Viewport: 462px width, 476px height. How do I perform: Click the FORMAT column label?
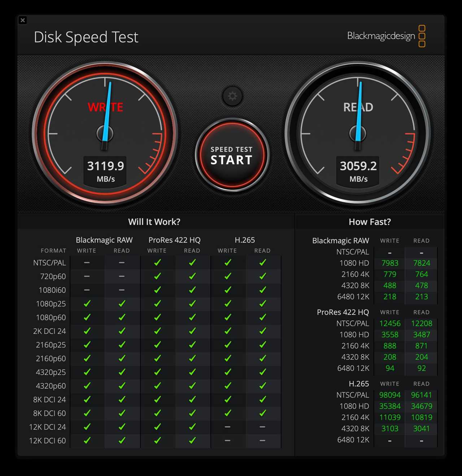tap(53, 251)
